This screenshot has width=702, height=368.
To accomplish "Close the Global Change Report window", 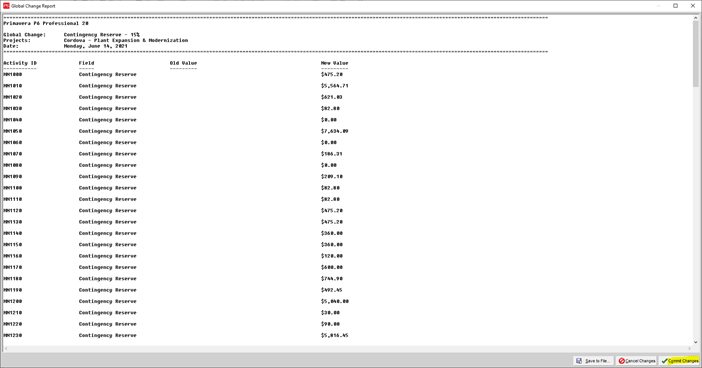I will tap(693, 6).
